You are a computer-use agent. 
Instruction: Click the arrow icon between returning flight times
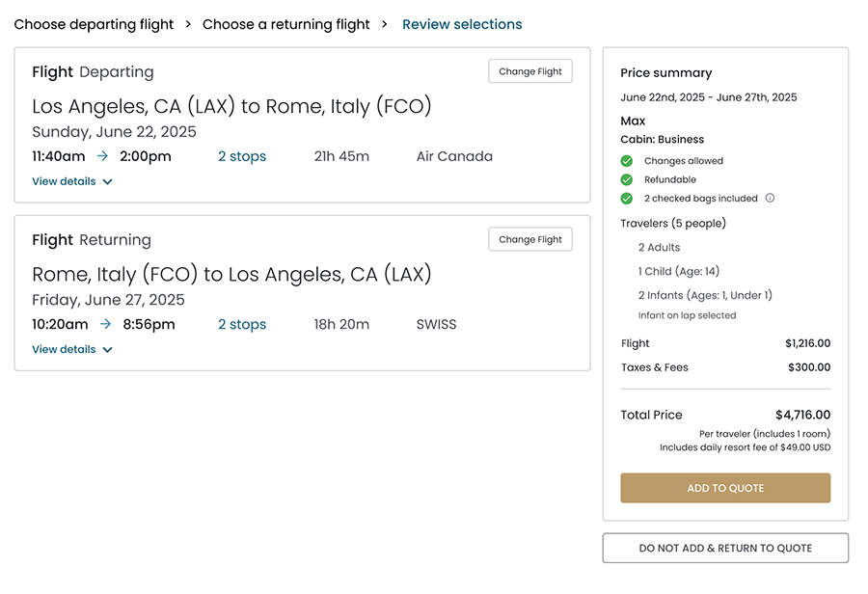(x=105, y=324)
